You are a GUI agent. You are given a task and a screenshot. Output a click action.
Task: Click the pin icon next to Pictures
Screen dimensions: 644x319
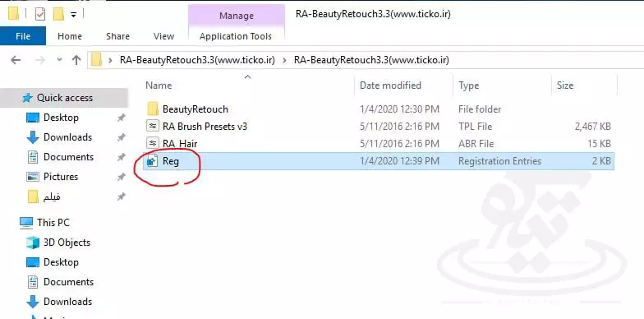(x=121, y=177)
